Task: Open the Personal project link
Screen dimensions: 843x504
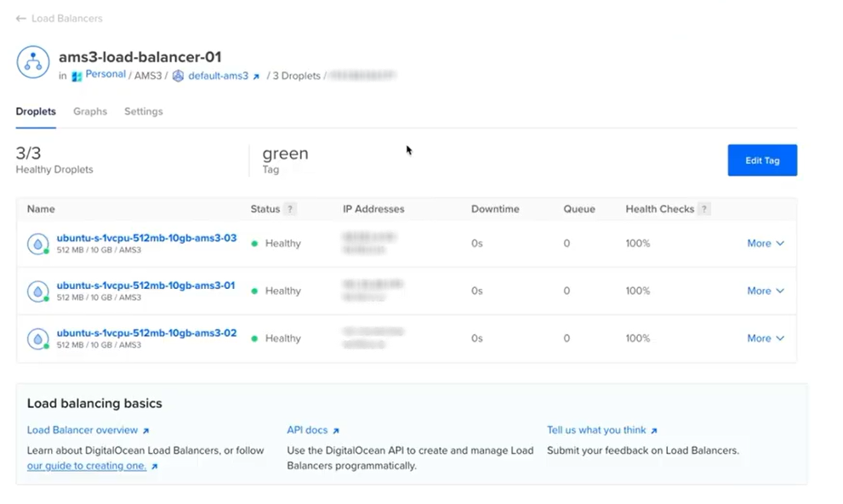Action: pyautogui.click(x=105, y=74)
